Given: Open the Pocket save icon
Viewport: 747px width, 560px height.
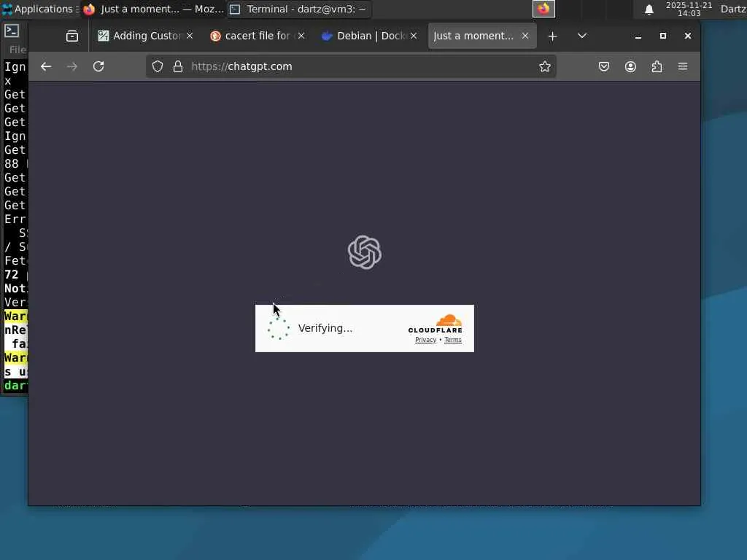Looking at the screenshot, I should (x=603, y=66).
